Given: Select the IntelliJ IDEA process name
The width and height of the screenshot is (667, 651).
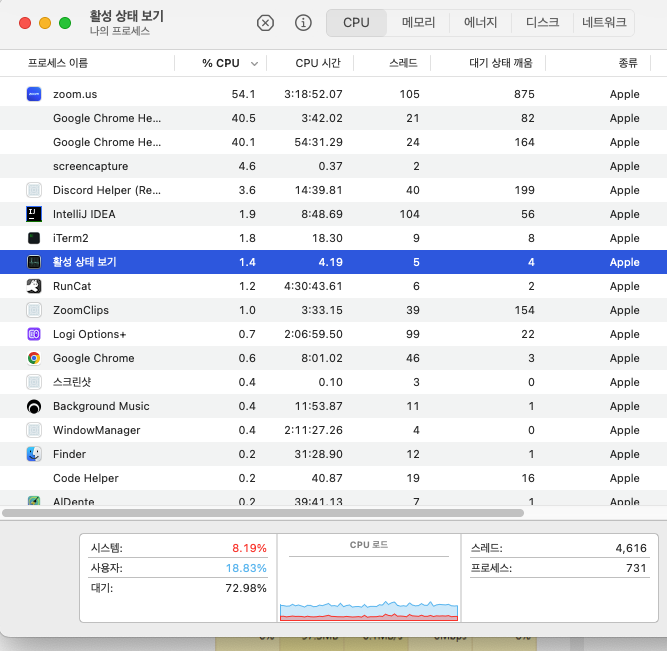Looking at the screenshot, I should point(84,214).
